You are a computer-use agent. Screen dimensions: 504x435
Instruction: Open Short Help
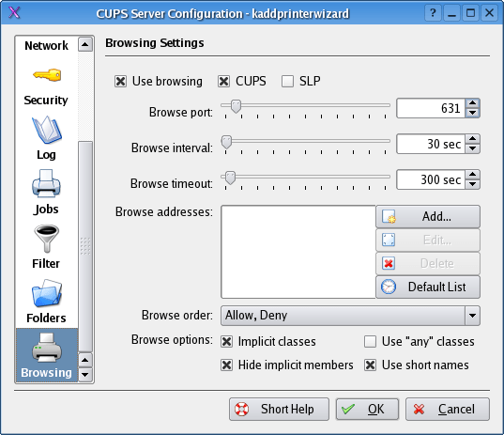279,410
